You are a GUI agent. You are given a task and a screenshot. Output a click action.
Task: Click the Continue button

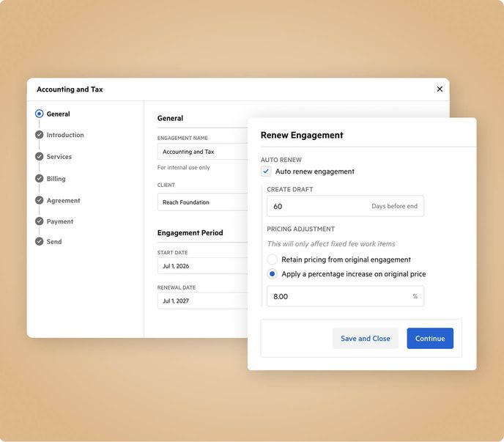coord(430,338)
